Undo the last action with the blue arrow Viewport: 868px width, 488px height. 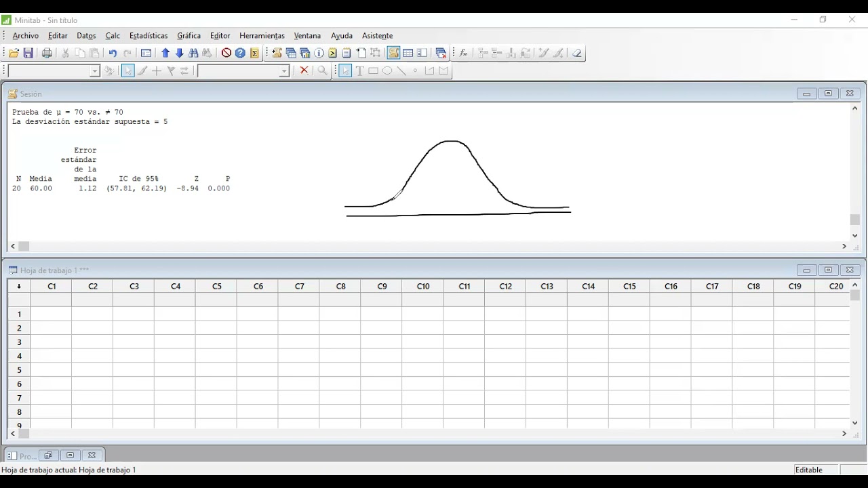[x=113, y=53]
